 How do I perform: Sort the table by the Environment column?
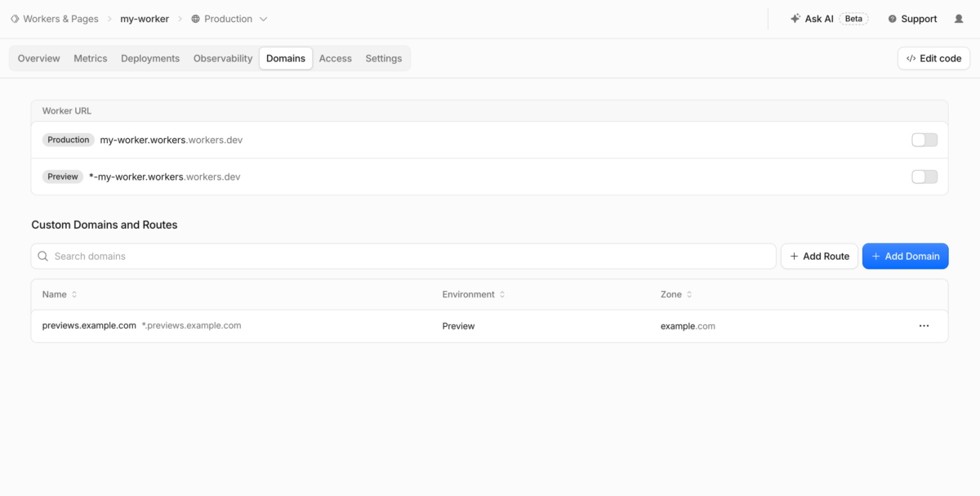(x=474, y=294)
